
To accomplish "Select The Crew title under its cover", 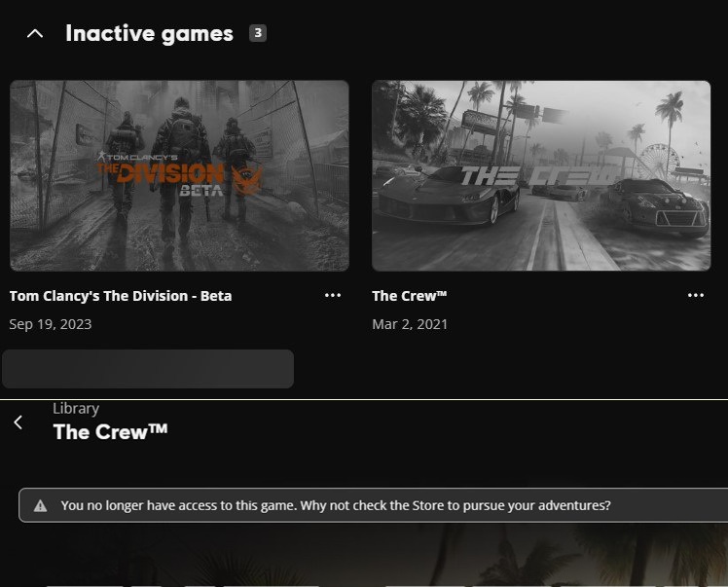I will coord(409,296).
